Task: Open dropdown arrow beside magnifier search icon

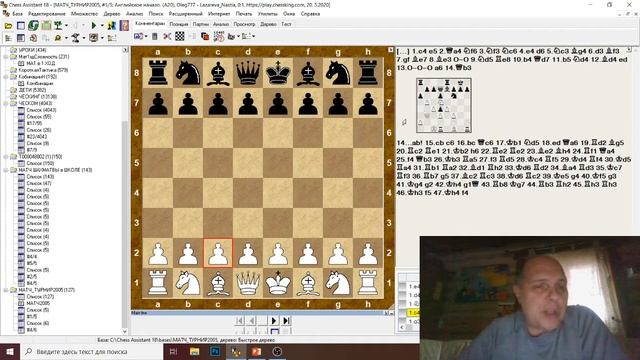Action: 67,38
